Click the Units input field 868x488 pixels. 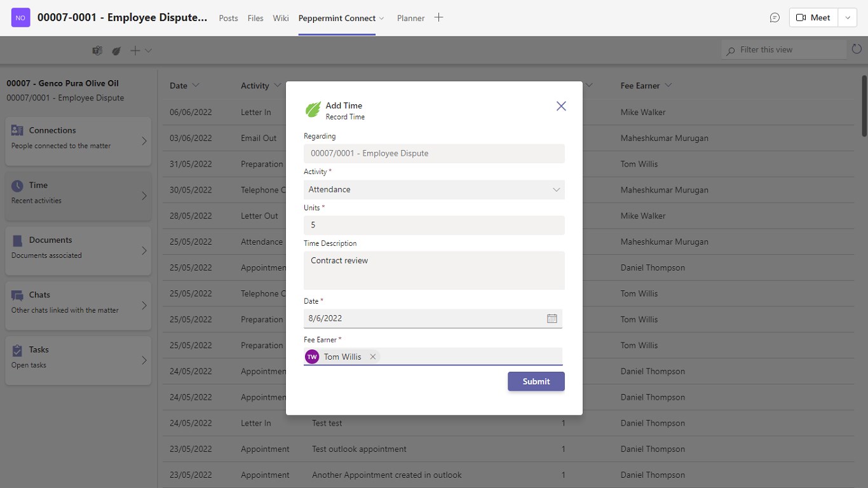pos(434,225)
